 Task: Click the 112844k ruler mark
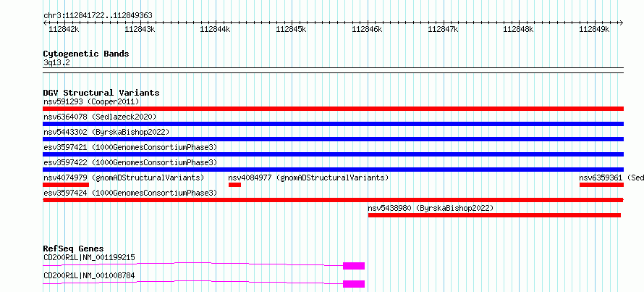pyautogui.click(x=215, y=29)
